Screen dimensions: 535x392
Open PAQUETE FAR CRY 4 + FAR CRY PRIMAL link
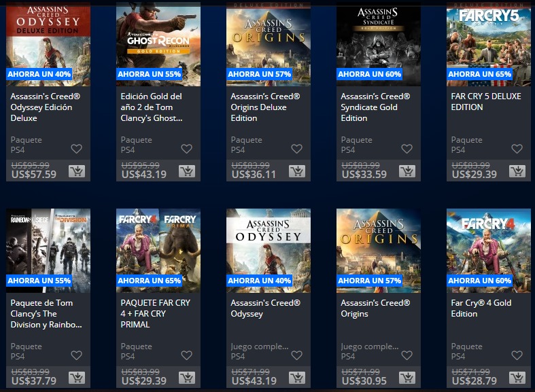coord(155,314)
